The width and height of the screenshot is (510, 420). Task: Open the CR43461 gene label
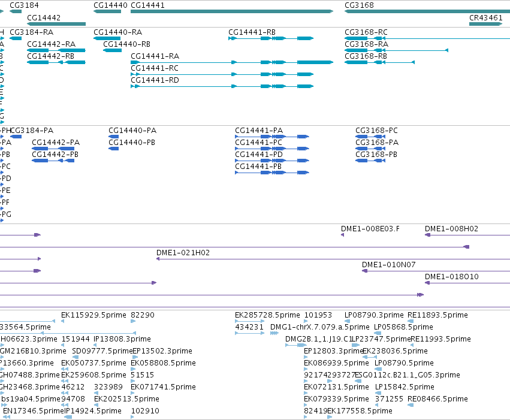click(x=485, y=17)
